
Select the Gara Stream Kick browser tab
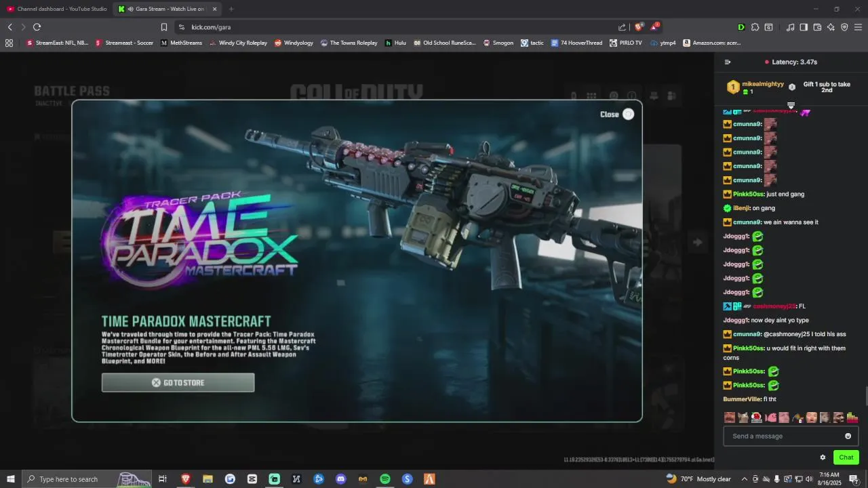coord(166,9)
